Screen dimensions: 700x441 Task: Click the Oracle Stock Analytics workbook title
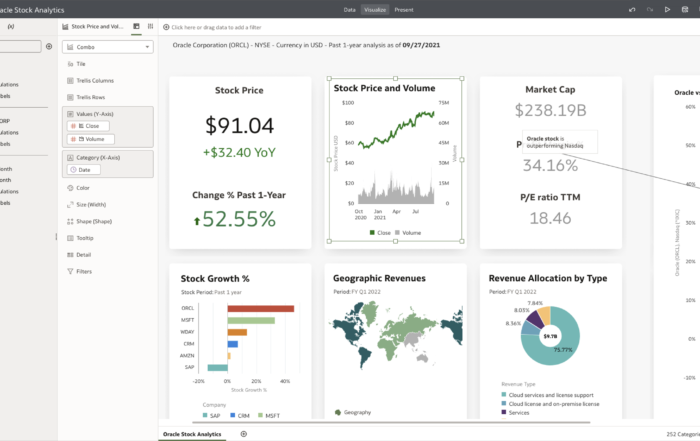(x=32, y=10)
